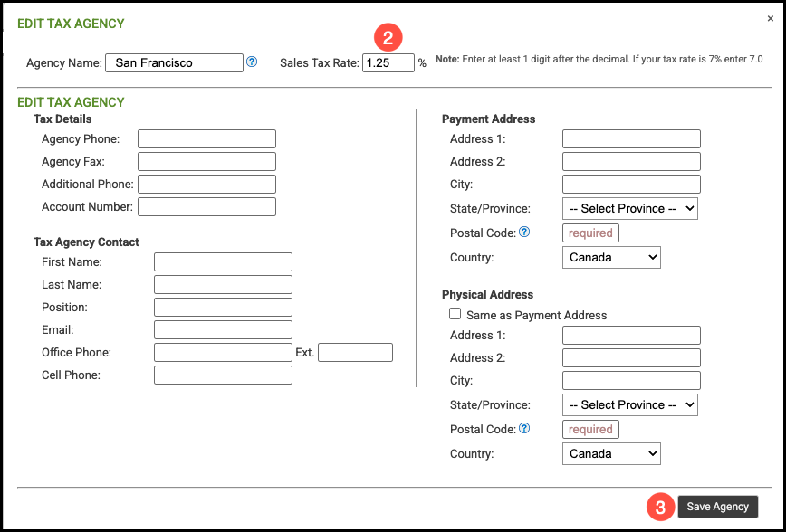This screenshot has width=786, height=532.
Task: Focus the First Name field
Action: pos(223,262)
